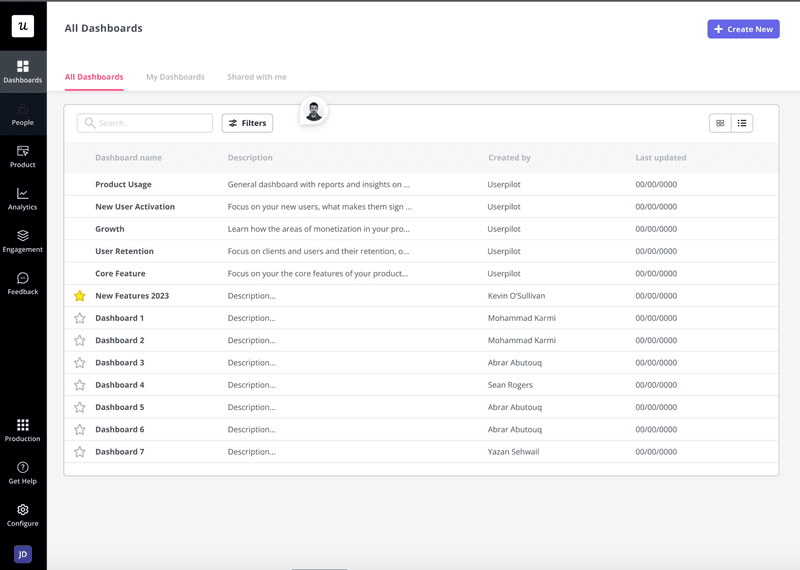Open Dashboard 5 by name
This screenshot has height=570, width=800.
pos(119,407)
